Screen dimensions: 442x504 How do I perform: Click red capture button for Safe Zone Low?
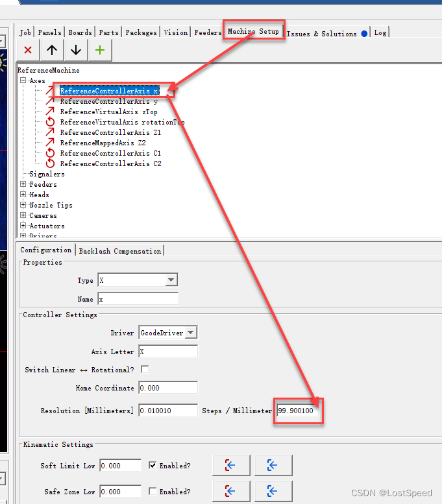(x=231, y=491)
